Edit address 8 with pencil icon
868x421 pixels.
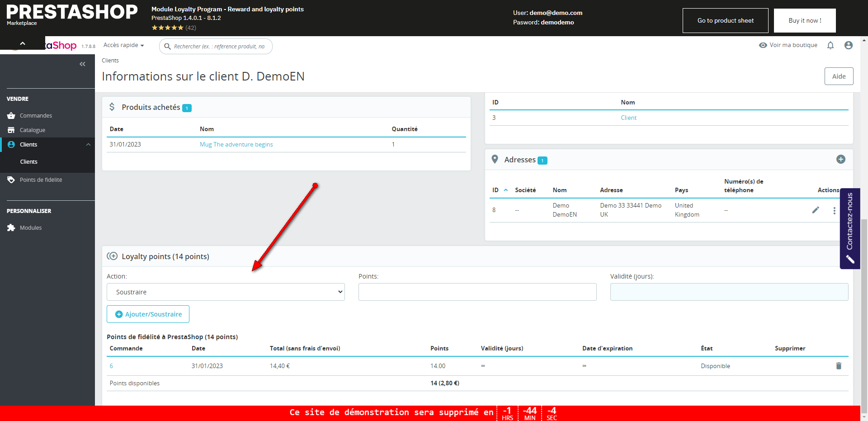coord(816,210)
